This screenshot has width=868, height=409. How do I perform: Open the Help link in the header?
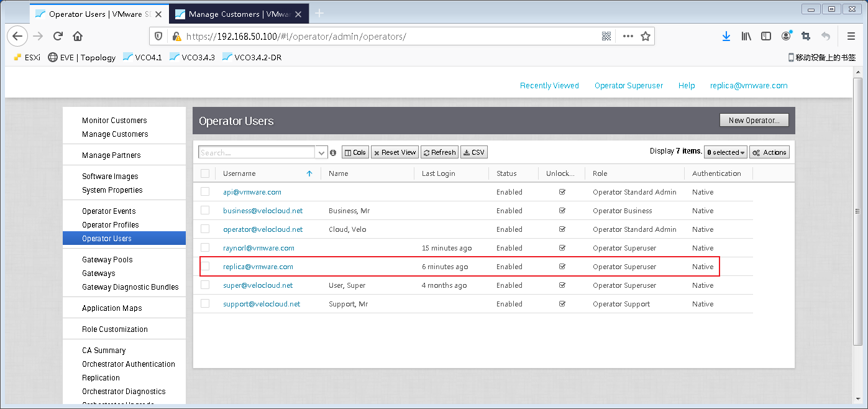coord(687,86)
